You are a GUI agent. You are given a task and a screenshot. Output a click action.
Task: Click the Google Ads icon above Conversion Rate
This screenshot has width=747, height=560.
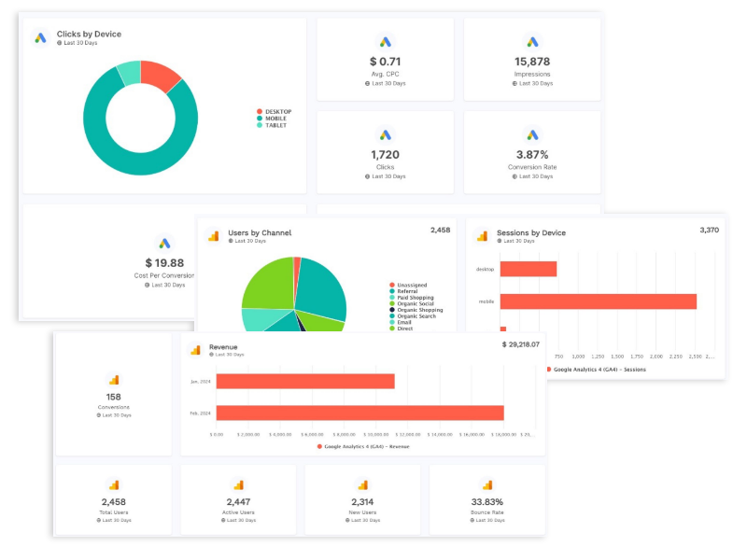tap(532, 135)
